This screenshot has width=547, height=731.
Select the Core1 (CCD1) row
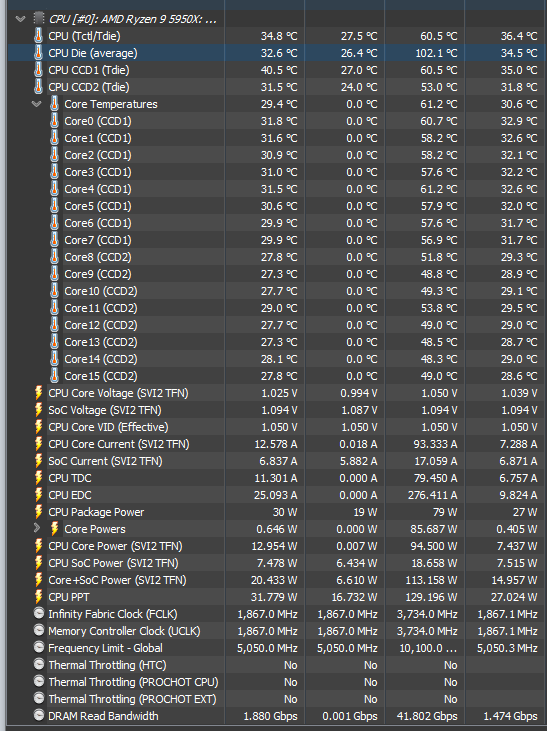pos(277,138)
